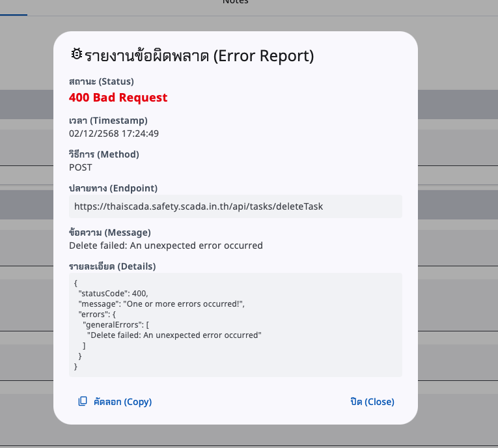The image size is (498, 448).
Task: Click the bug icon in dialog title
Action: click(x=77, y=54)
